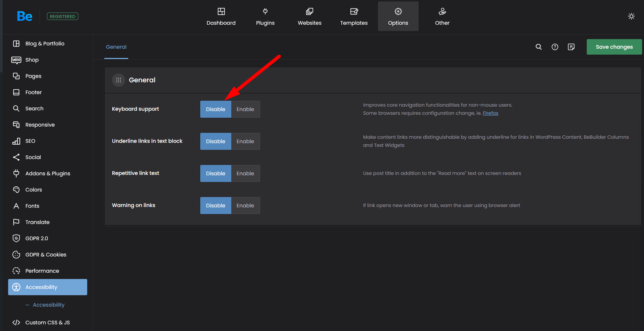This screenshot has height=331, width=644.
Task: Open the options search magnifier icon
Action: click(x=539, y=47)
